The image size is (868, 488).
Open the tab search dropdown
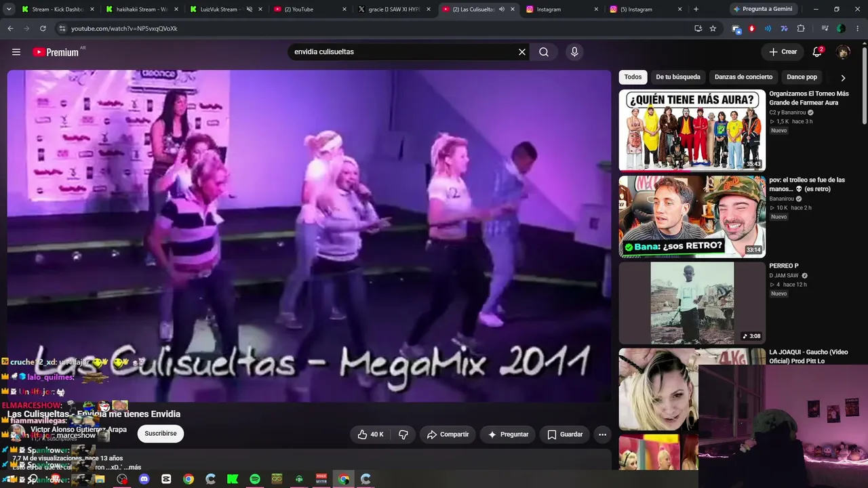9,9
